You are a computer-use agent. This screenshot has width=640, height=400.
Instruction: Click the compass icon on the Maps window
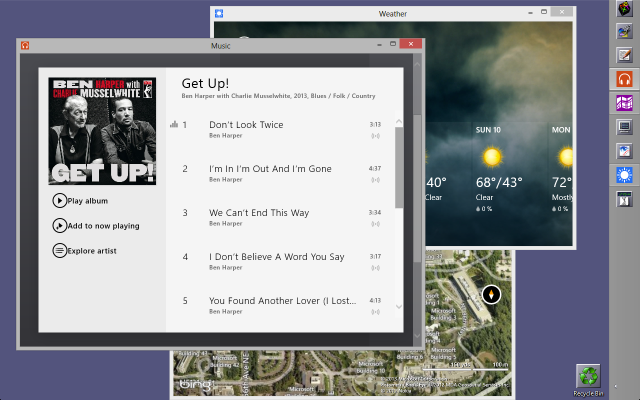point(491,294)
